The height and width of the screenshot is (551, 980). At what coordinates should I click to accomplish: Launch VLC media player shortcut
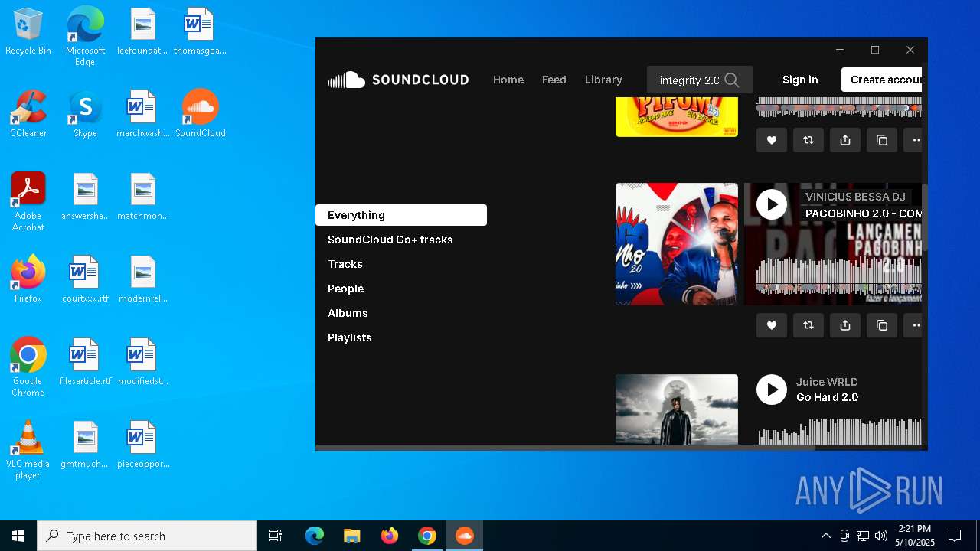coord(28,449)
